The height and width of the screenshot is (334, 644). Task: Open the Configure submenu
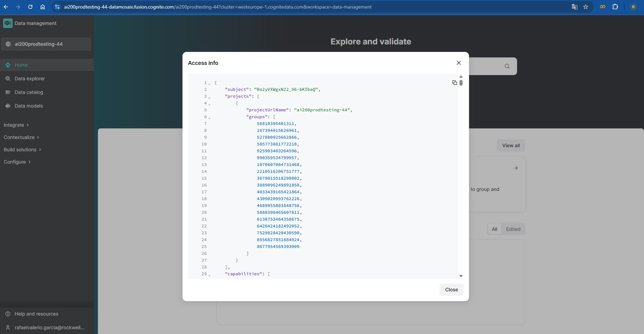17,162
